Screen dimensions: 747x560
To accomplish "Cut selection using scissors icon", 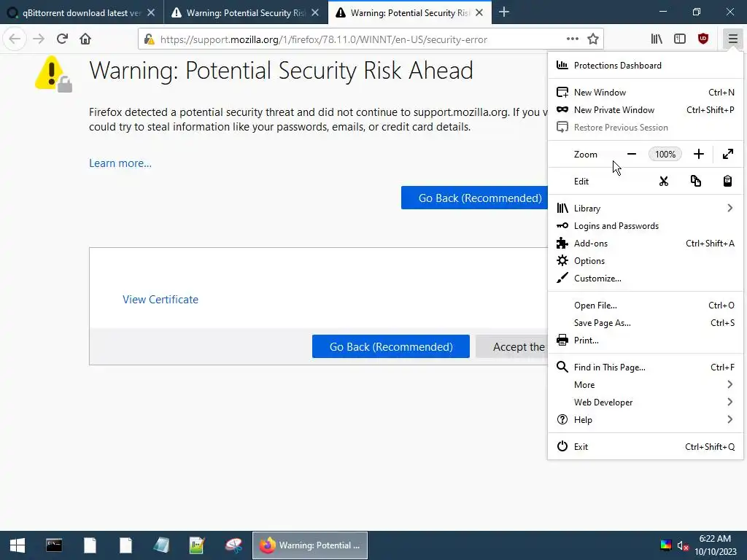I will click(664, 181).
